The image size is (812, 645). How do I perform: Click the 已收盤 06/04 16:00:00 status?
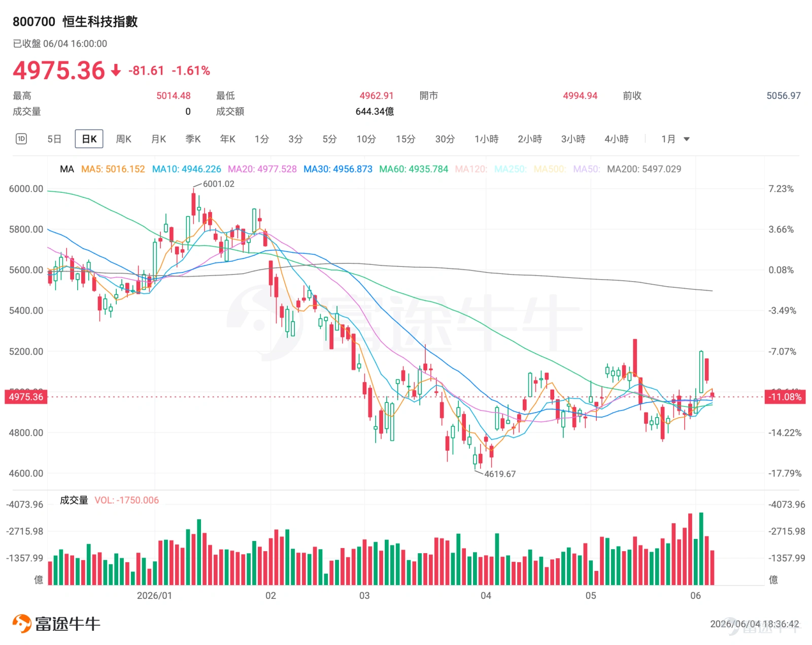click(x=60, y=44)
